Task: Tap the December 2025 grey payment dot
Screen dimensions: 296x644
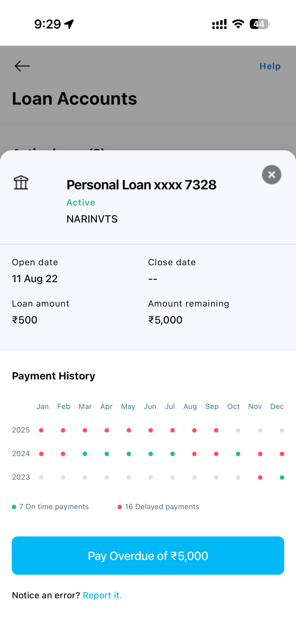Action: coord(282,430)
